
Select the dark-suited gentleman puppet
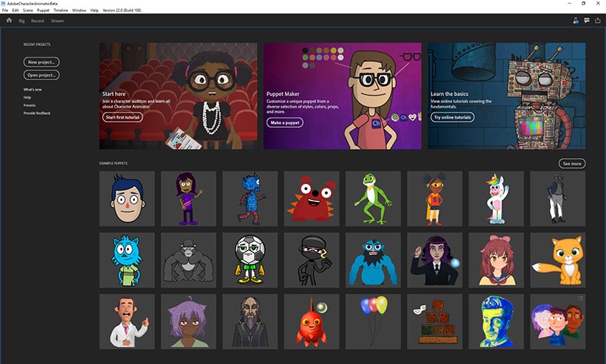[x=558, y=199]
